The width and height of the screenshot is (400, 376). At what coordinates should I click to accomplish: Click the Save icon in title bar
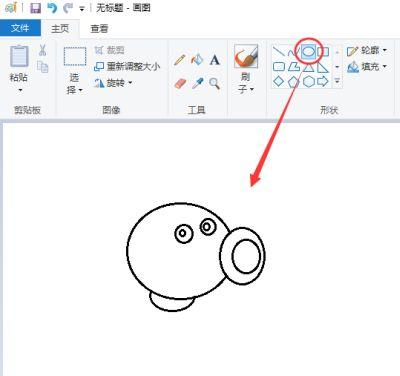[35, 8]
